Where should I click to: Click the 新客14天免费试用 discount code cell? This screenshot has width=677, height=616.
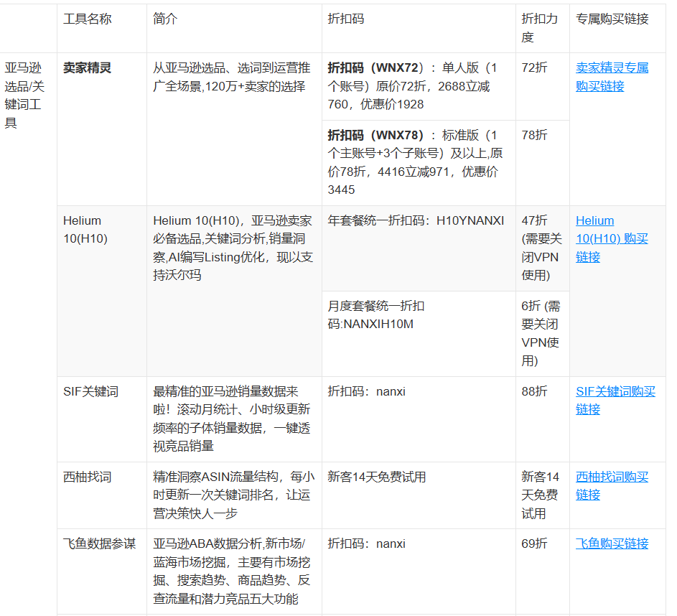419,495
